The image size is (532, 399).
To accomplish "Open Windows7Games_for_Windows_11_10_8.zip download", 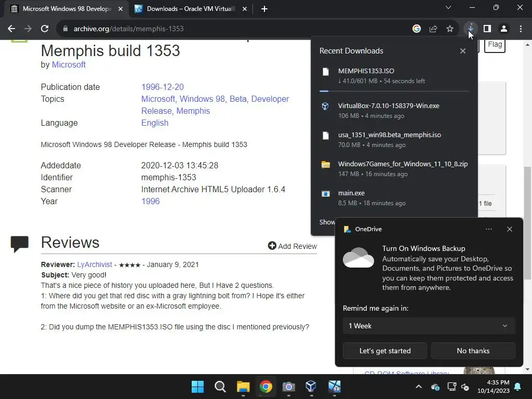I will coord(394,169).
